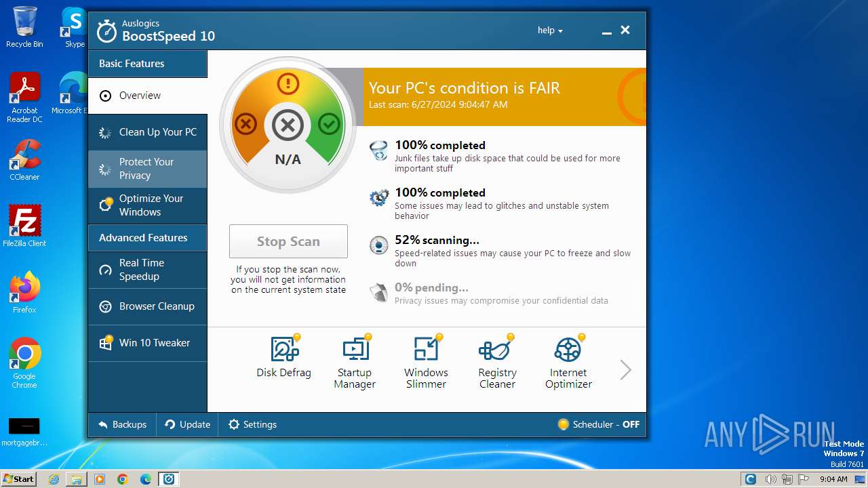Click the gauge center X indicator

(288, 125)
